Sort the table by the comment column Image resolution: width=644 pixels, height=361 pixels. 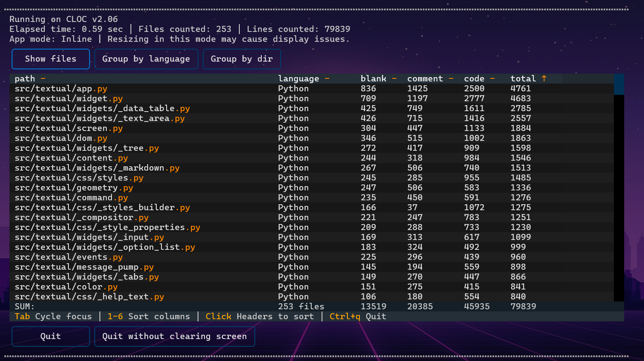click(x=425, y=78)
